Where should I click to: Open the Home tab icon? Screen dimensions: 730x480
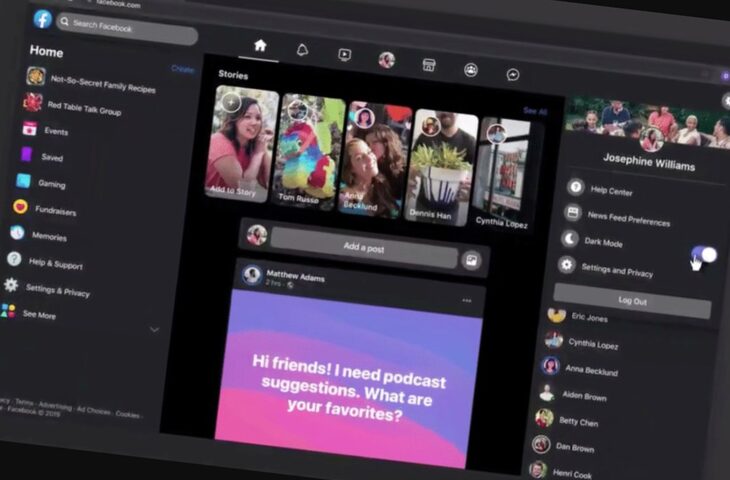pyautogui.click(x=260, y=46)
